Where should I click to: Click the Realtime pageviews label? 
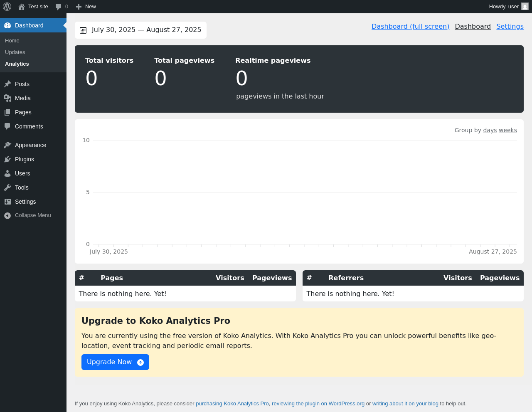(273, 60)
